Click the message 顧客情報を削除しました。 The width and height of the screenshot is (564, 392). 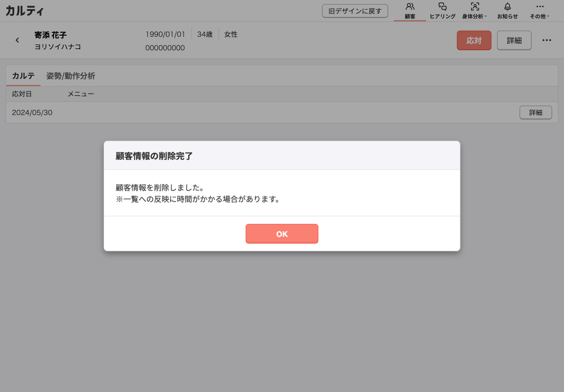(x=160, y=188)
